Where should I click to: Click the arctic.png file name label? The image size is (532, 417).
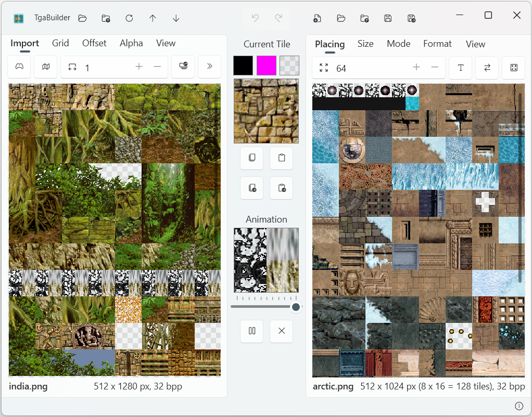click(333, 386)
